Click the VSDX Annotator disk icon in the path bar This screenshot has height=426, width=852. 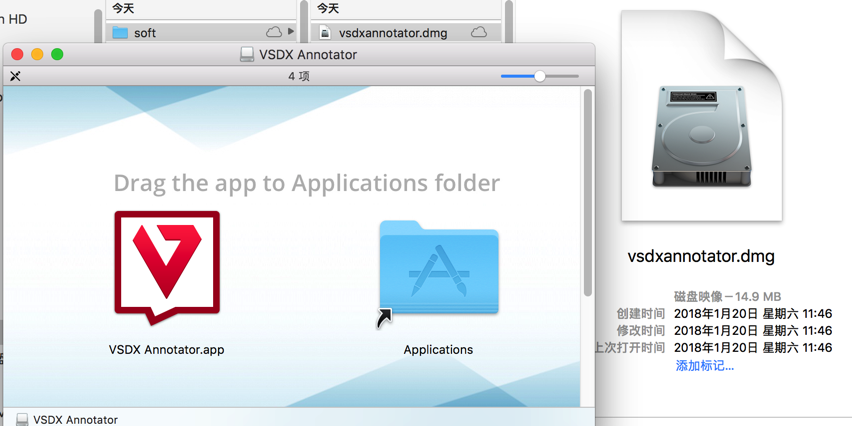pyautogui.click(x=22, y=419)
